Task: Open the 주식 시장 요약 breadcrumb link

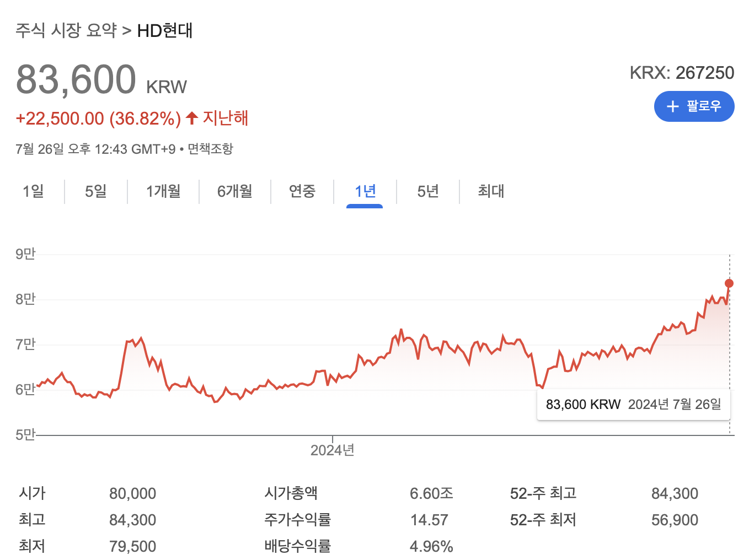Action: (66, 30)
